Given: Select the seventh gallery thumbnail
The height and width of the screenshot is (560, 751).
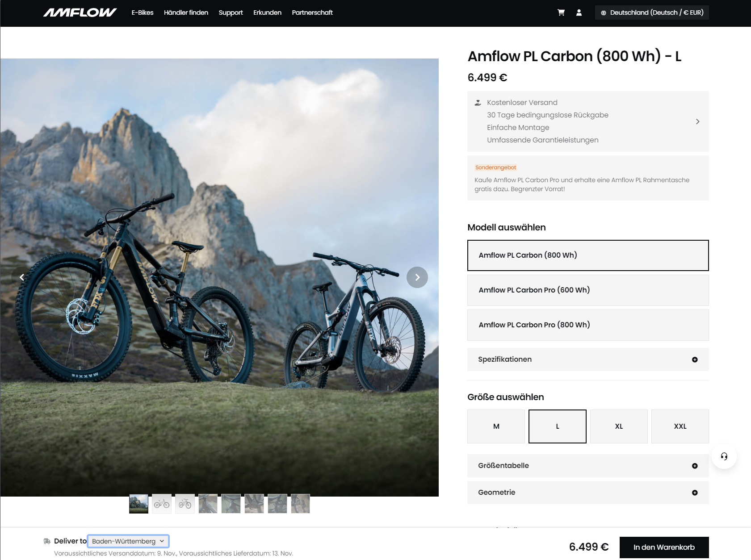Looking at the screenshot, I should pyautogui.click(x=277, y=504).
